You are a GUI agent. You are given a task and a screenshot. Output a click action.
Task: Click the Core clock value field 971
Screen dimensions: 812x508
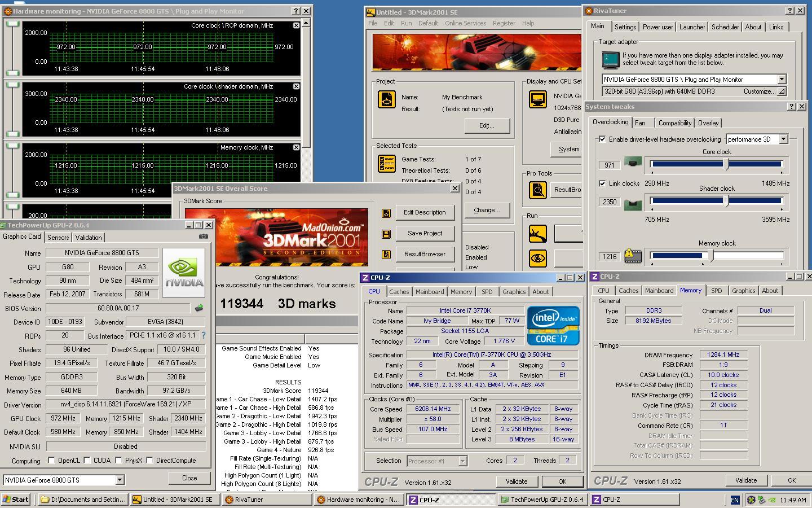[x=609, y=165]
